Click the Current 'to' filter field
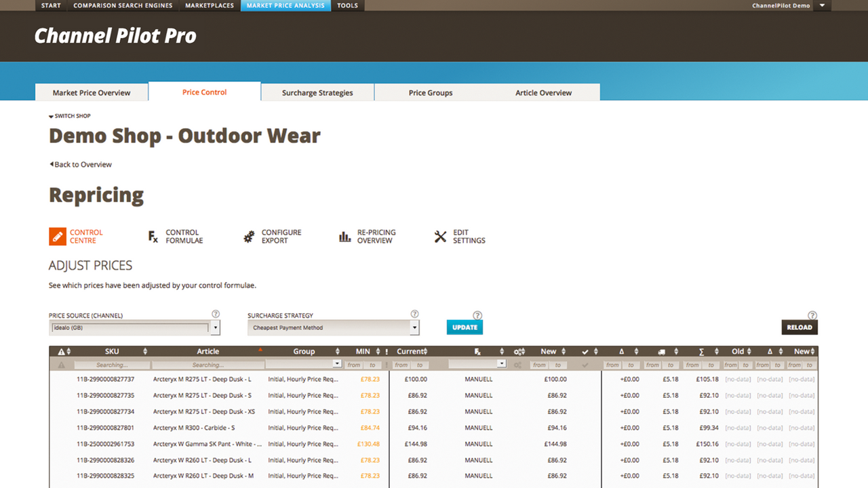868x488 pixels. (420, 365)
